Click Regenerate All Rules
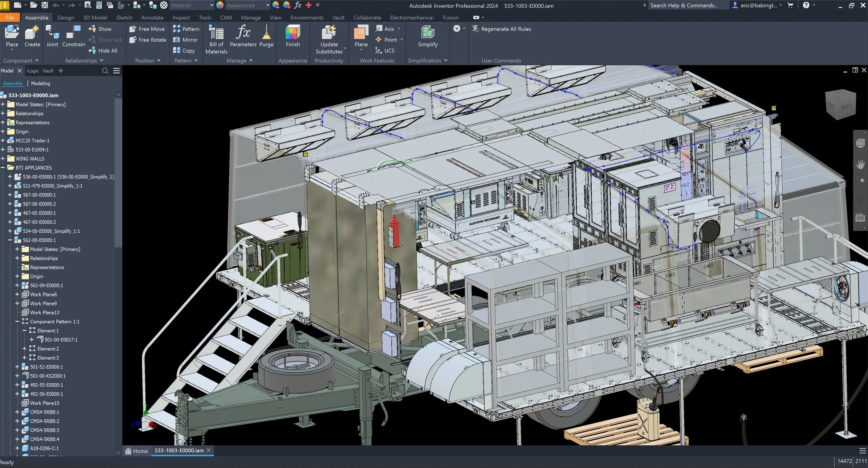This screenshot has height=468, width=868. [502, 29]
